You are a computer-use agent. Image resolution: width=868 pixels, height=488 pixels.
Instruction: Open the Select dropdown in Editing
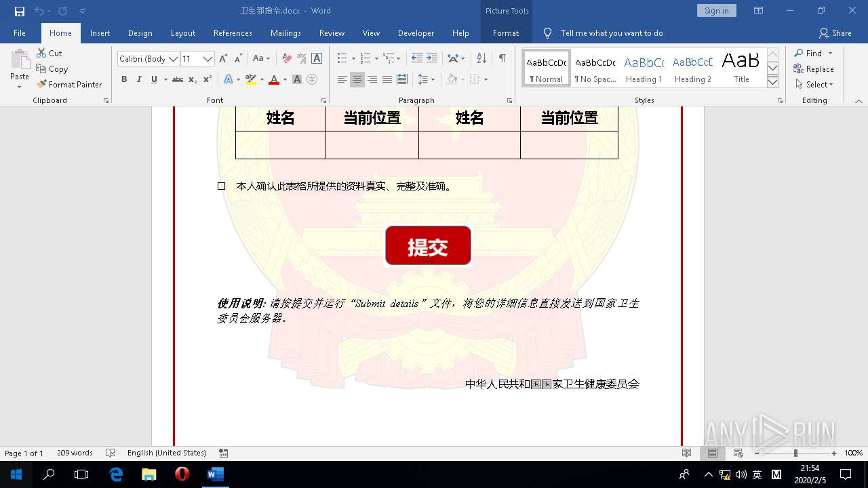click(x=813, y=85)
